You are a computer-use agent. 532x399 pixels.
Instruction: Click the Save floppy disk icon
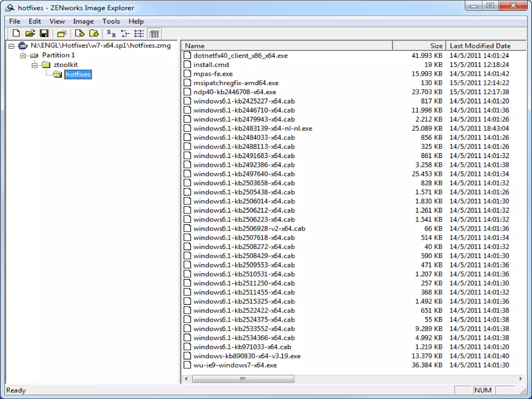click(x=44, y=34)
